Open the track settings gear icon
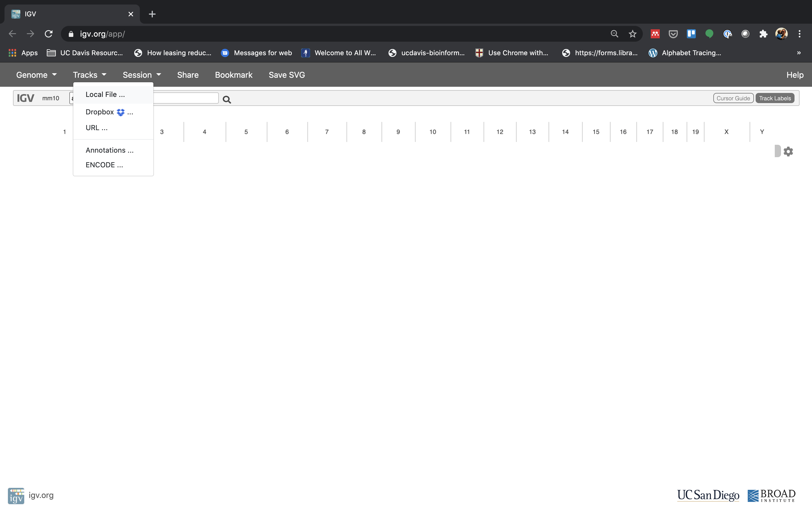Screen dimensions: 812x507 (x=788, y=152)
